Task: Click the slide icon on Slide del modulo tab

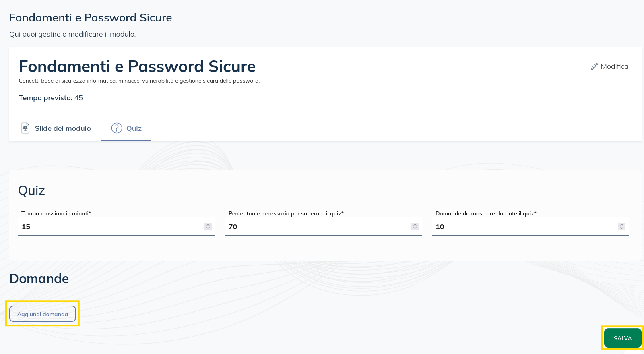Action: tap(25, 128)
